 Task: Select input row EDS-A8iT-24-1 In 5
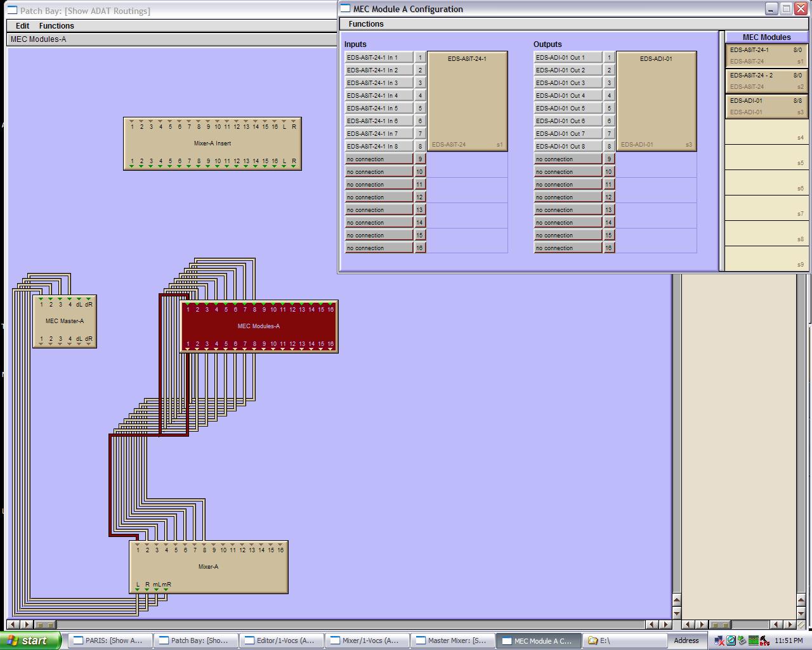tap(379, 108)
